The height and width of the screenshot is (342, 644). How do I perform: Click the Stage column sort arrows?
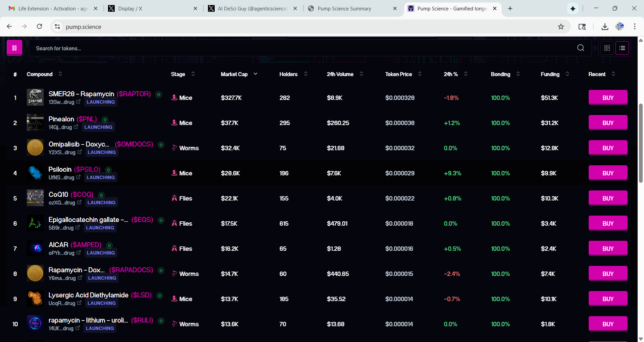(193, 74)
